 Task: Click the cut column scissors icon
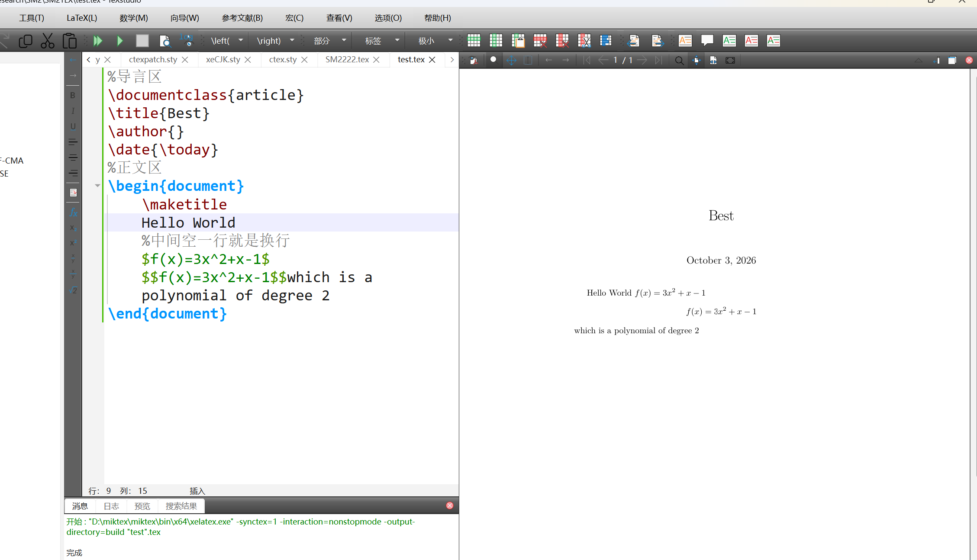coord(584,41)
